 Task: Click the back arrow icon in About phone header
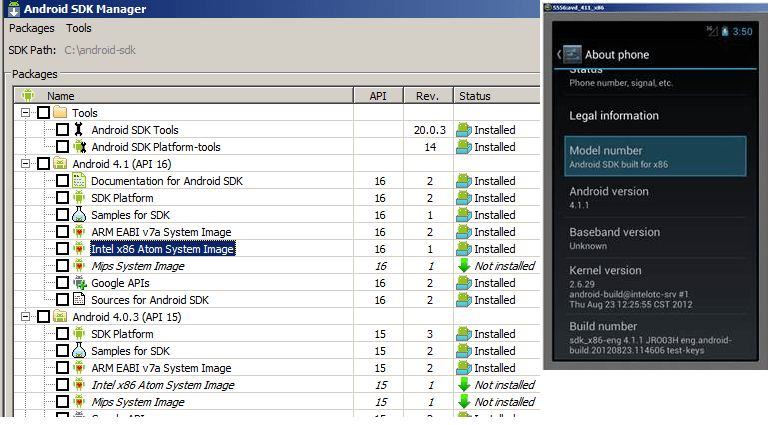557,54
